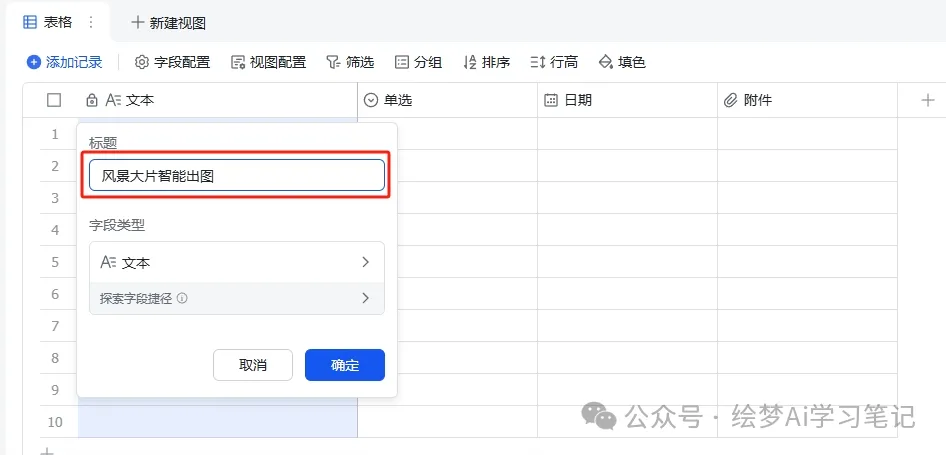Screen dimensions: 946x455
Task: Click the 附件 cell in row 5
Action: [807, 262]
